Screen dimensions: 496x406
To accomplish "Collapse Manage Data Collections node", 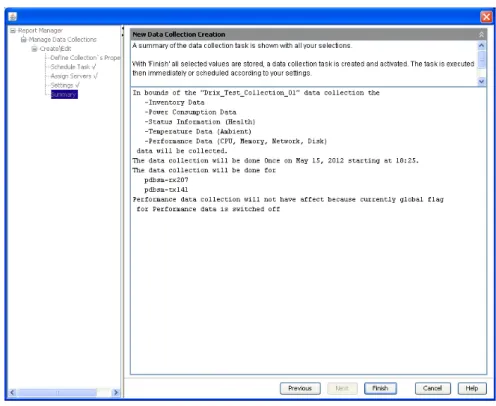I will [23, 40].
